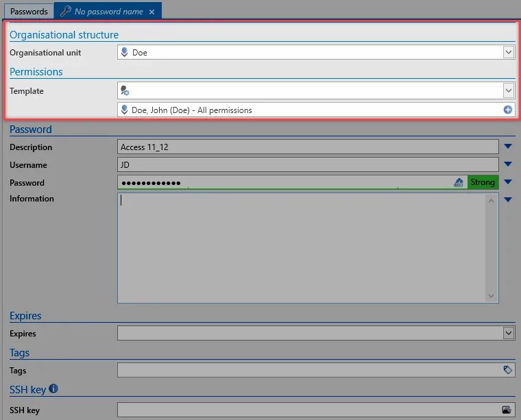Open the Organisational unit dropdown
521x420 pixels.
[x=509, y=52]
